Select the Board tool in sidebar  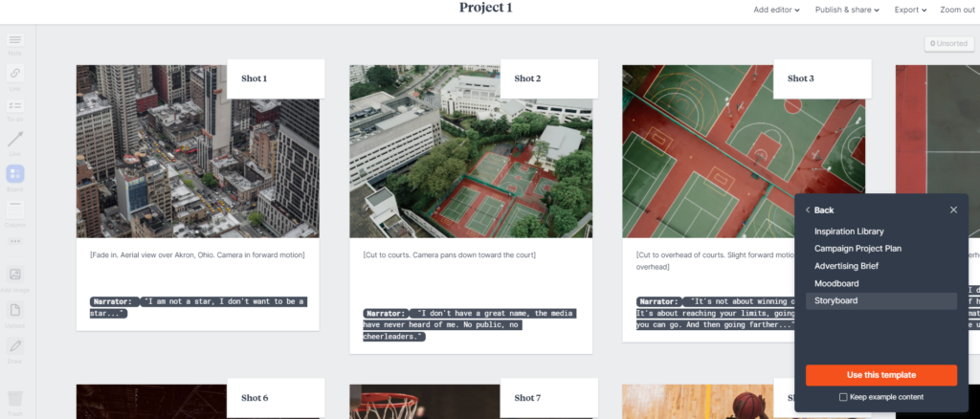tap(15, 174)
